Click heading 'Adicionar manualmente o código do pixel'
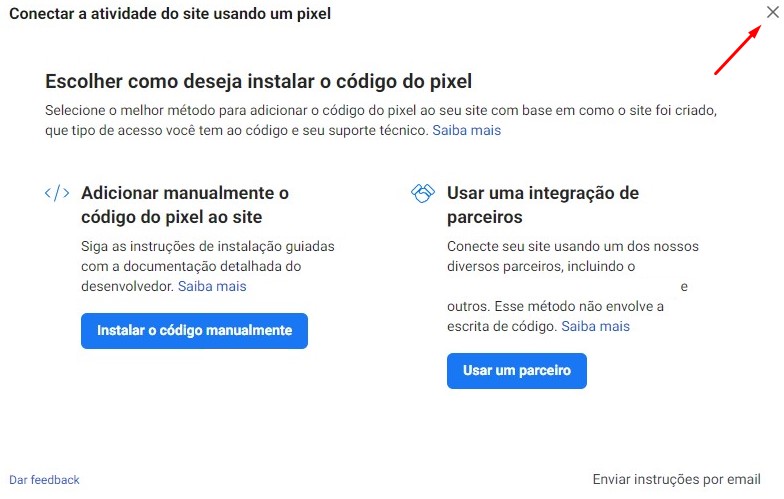The width and height of the screenshot is (784, 499). pyautogui.click(x=185, y=204)
